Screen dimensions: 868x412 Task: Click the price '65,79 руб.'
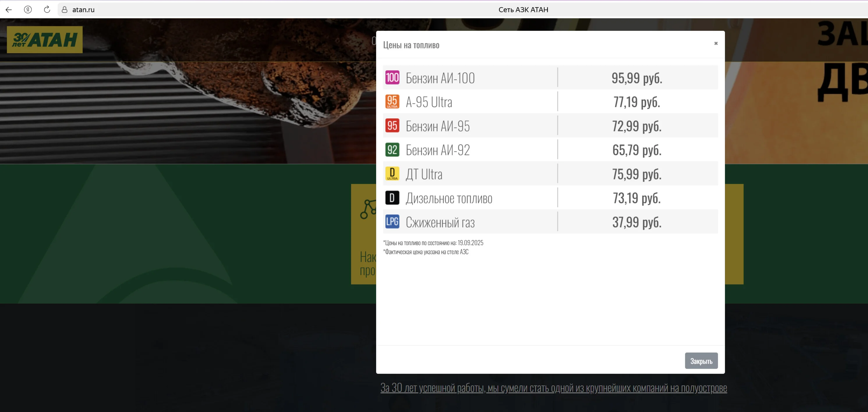pyautogui.click(x=637, y=150)
